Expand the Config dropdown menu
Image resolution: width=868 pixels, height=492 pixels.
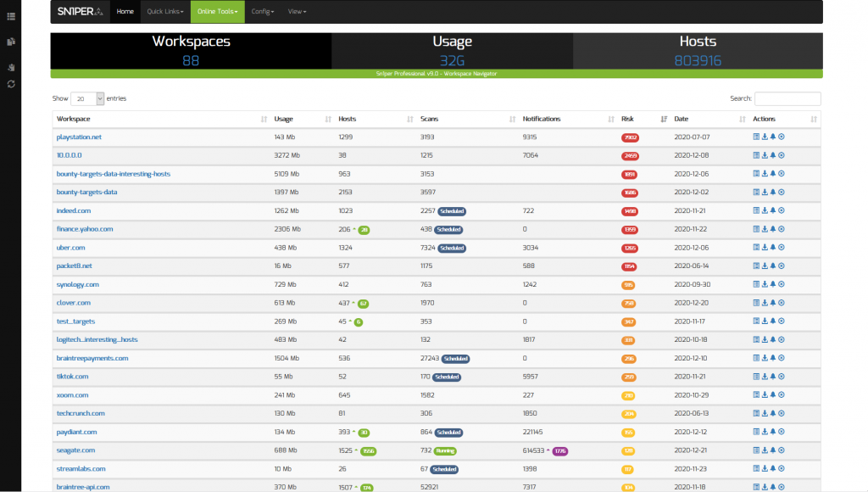point(263,12)
